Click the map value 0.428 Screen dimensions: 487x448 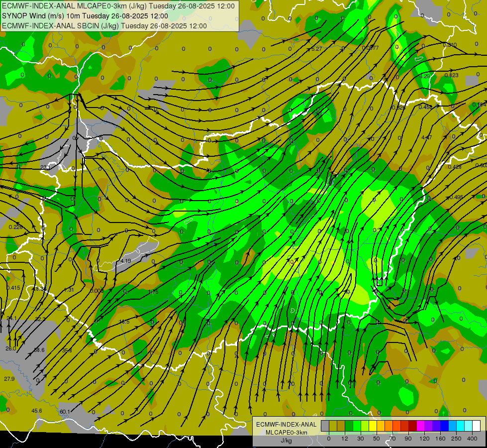455,167
